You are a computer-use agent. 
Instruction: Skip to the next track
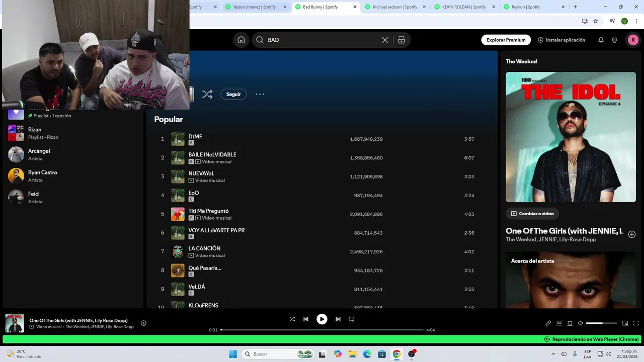[x=338, y=319]
